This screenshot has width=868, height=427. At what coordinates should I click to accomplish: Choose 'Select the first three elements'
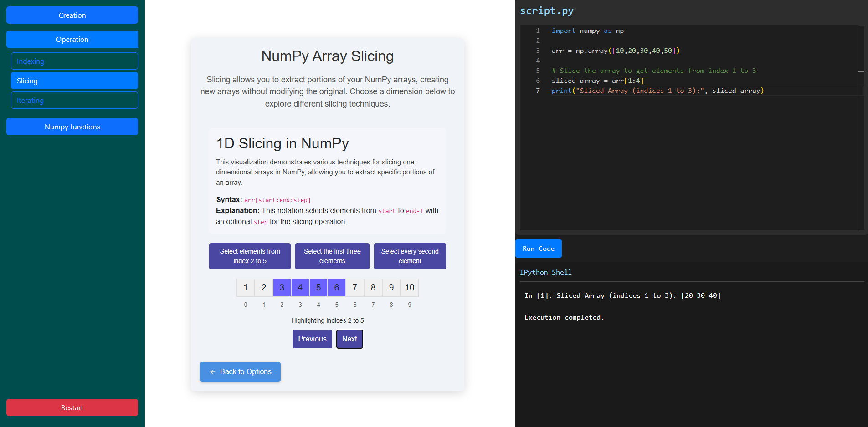[332, 256]
